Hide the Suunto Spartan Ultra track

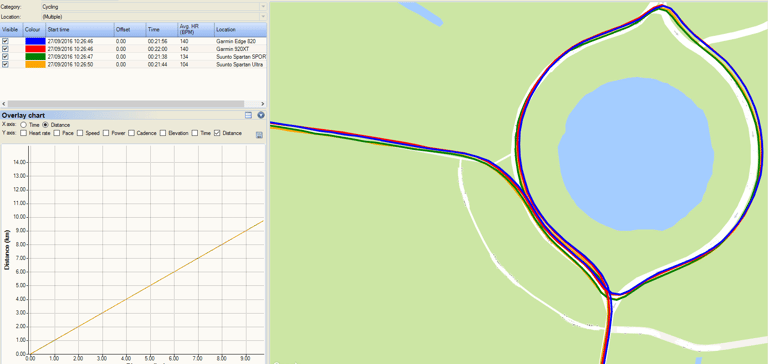coord(5,65)
